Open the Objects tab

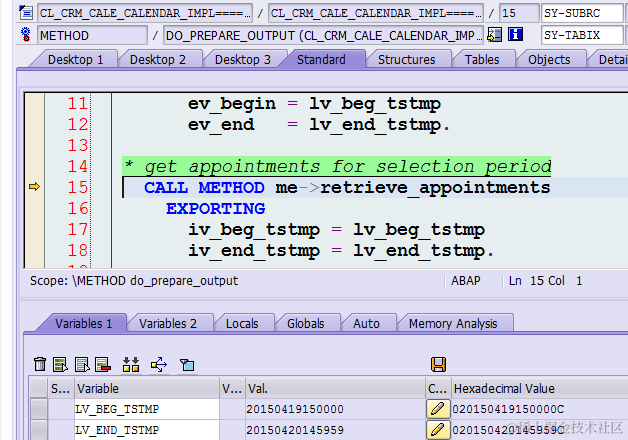pos(549,60)
